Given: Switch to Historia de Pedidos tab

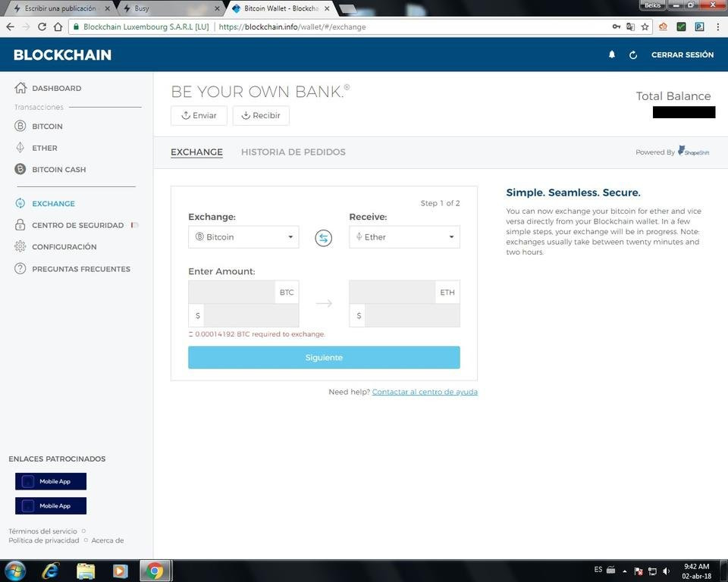Looking at the screenshot, I should (x=293, y=152).
